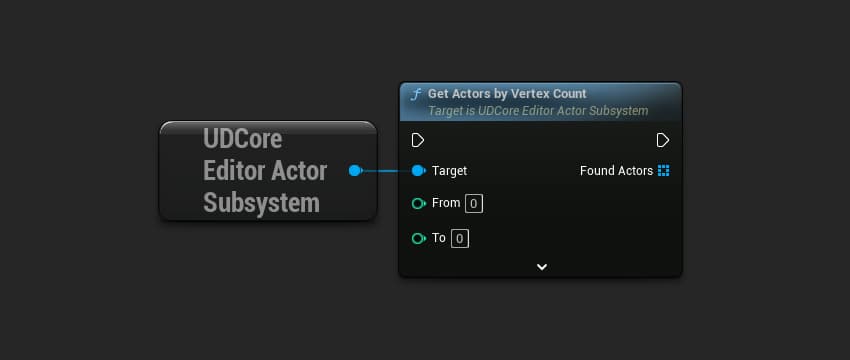Click the Target pin label

449,171
